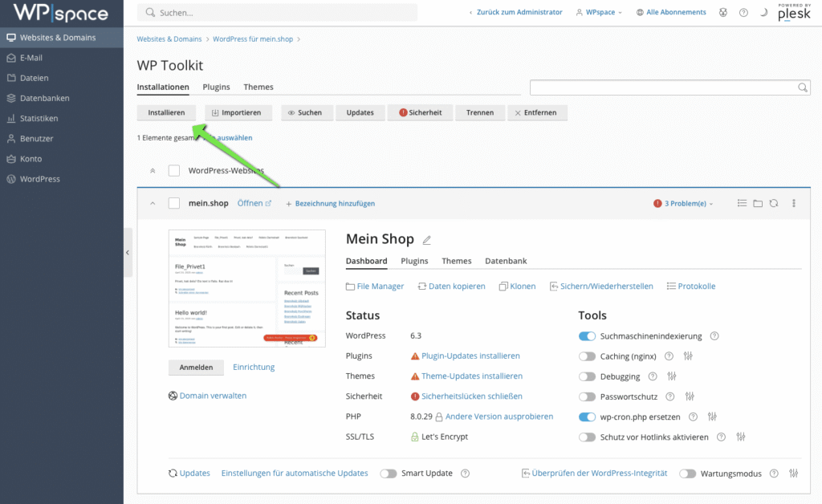This screenshot has height=504, width=822.
Task: Toggle wp-cron.php ersetzen switch
Action: click(587, 417)
